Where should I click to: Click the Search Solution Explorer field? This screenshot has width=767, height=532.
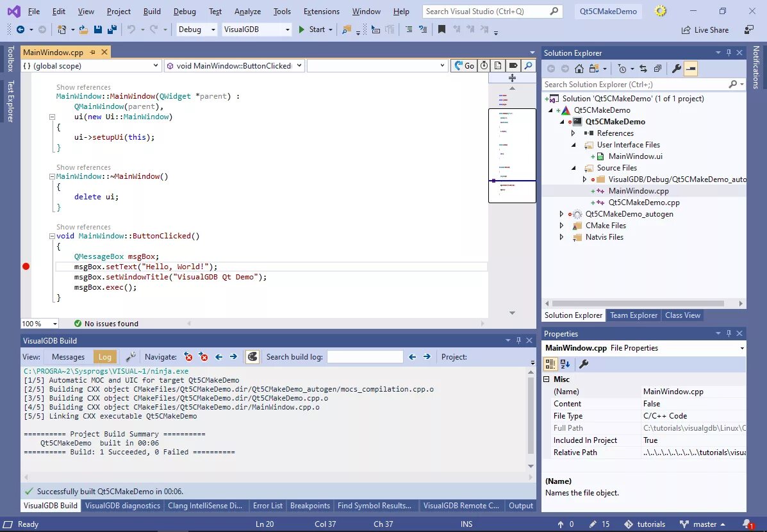(644, 84)
